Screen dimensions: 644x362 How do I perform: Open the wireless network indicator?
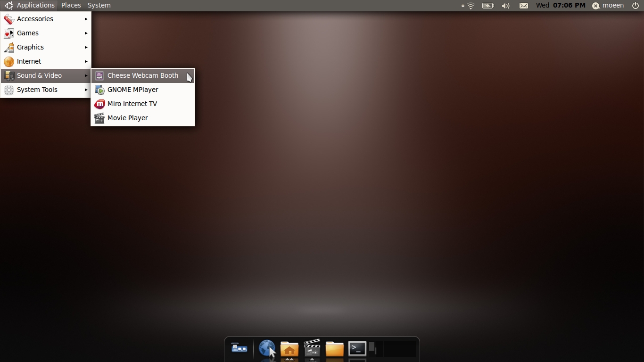click(470, 6)
